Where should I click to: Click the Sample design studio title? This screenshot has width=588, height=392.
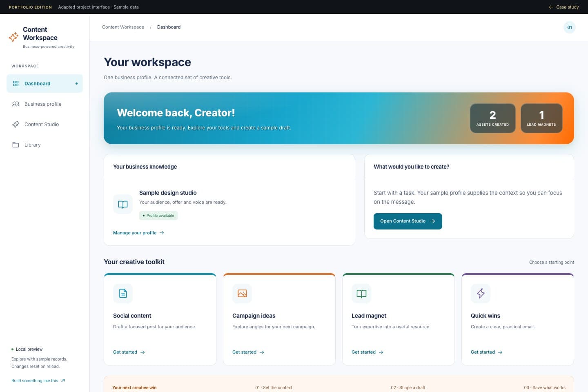pyautogui.click(x=168, y=193)
